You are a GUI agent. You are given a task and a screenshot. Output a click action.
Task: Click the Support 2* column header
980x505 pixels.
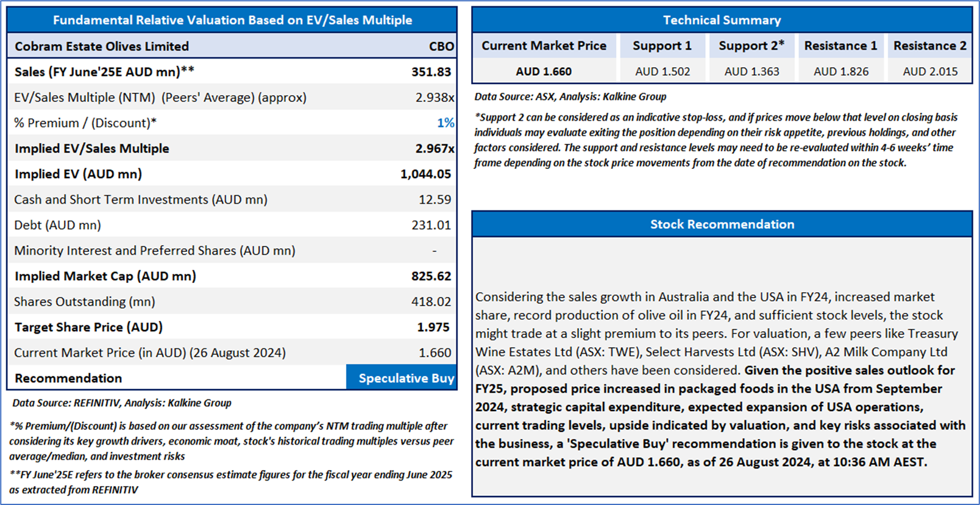[x=751, y=46]
